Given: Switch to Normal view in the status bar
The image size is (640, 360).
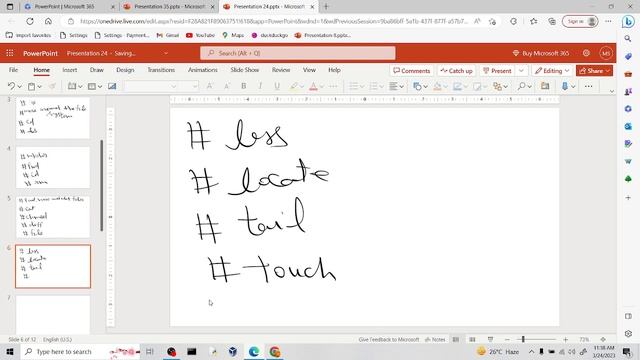Looking at the screenshot, I should pyautogui.click(x=456, y=339).
